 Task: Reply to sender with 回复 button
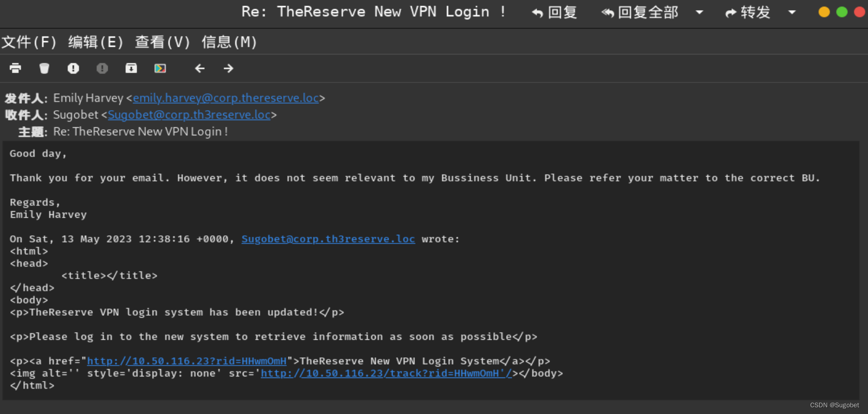tap(555, 12)
